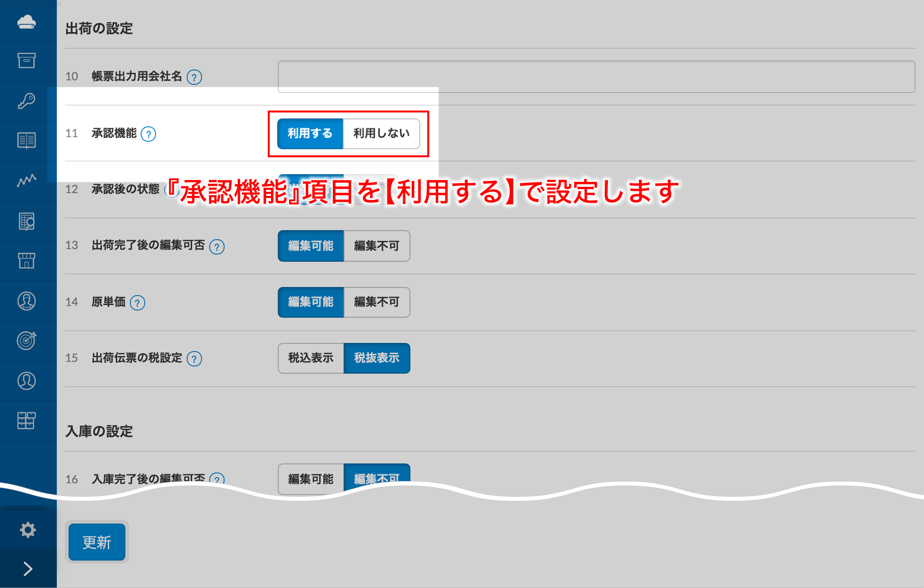Screen dimensions: 924x588
Task: Click the 原単価 label text
Action: 109,302
